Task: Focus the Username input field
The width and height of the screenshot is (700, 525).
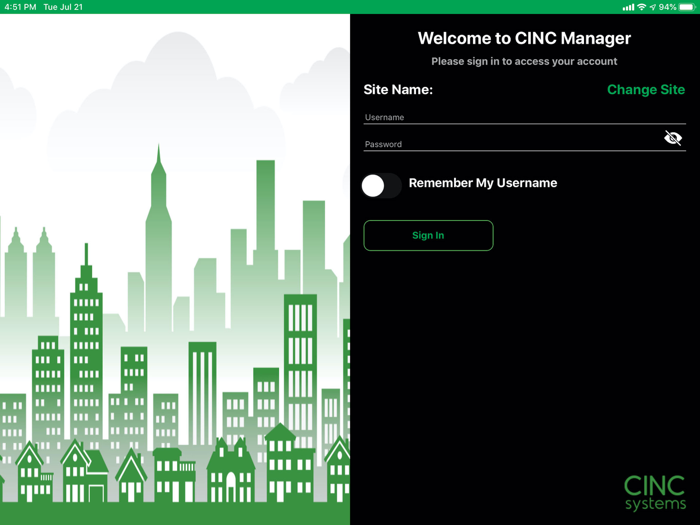Action: (x=524, y=117)
